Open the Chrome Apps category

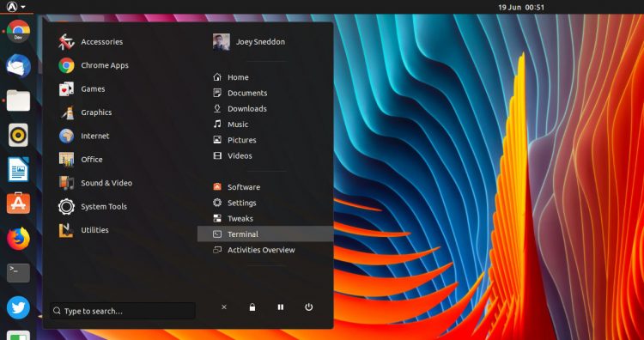coord(94,65)
